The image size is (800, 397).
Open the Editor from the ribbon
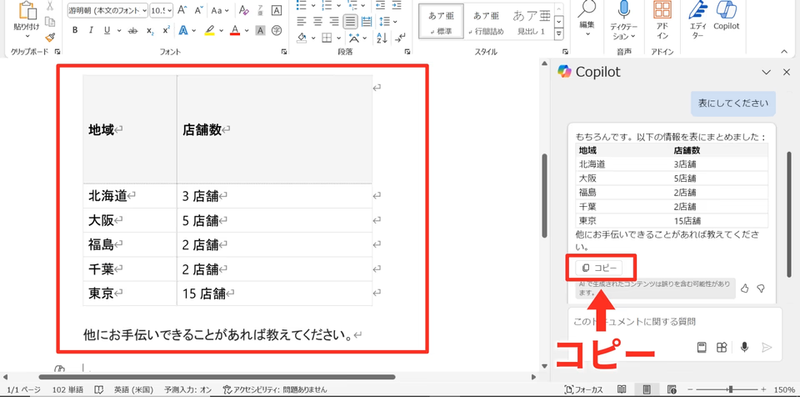coord(697,19)
